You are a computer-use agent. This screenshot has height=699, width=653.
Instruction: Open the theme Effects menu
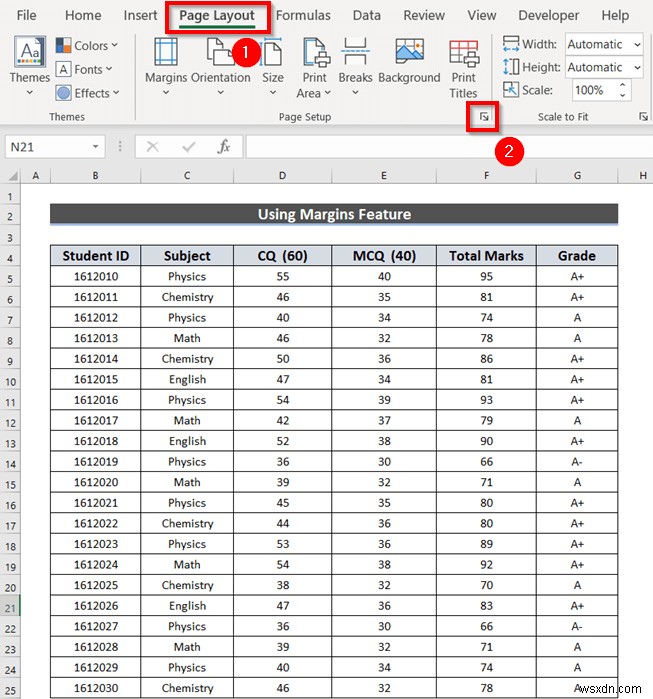pos(87,93)
